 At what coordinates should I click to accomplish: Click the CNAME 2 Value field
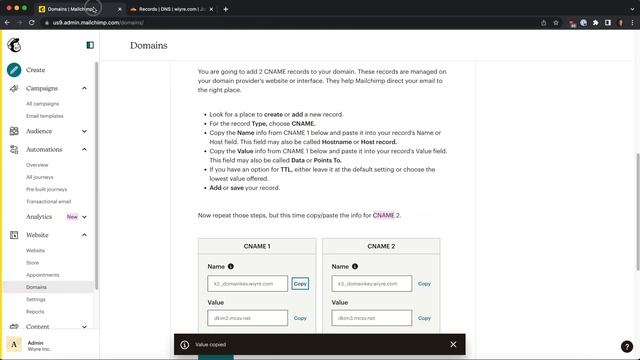coord(371,318)
